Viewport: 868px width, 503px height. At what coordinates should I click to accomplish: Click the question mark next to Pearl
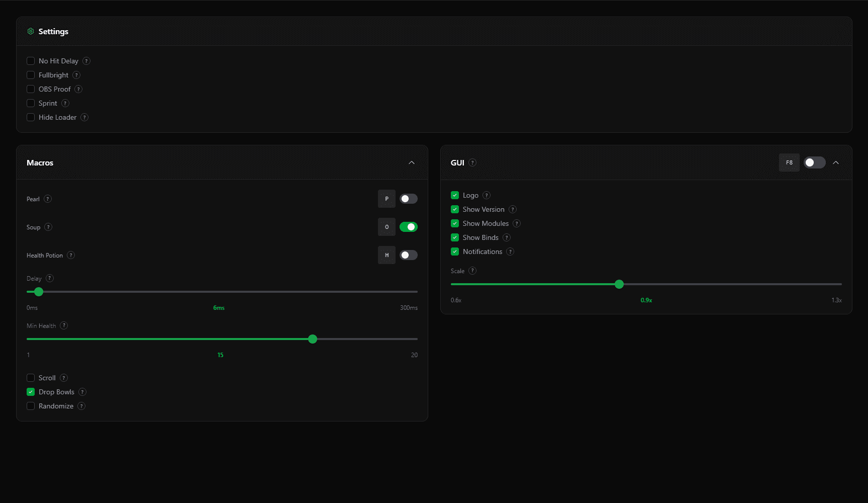tap(48, 199)
